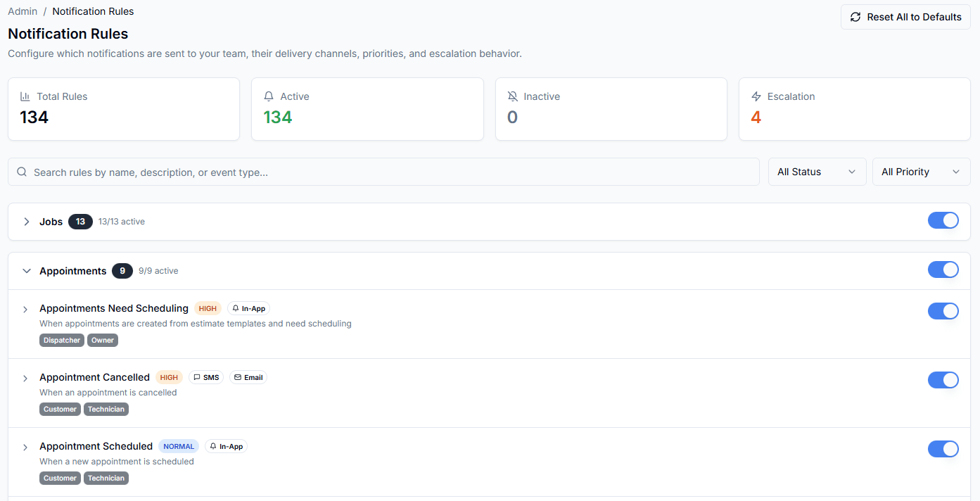The width and height of the screenshot is (980, 501).
Task: Collapse the Appointments category chevron
Action: [x=27, y=271]
